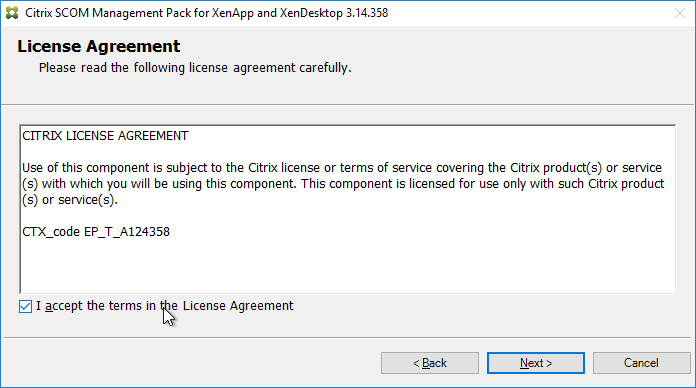Go to the previous step with Back
Screen dimensions: 696x388
[430, 363]
